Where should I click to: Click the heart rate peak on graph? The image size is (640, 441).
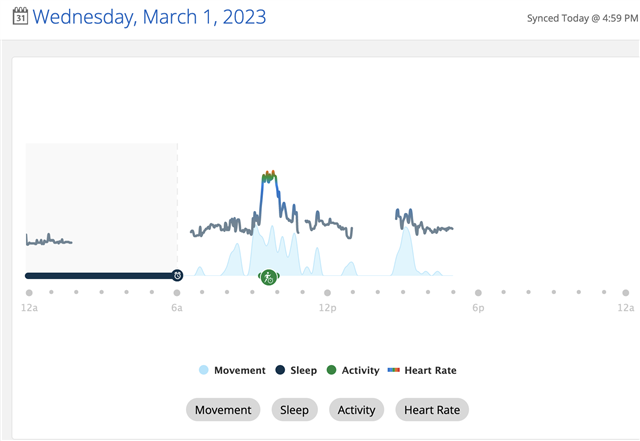[x=268, y=176]
